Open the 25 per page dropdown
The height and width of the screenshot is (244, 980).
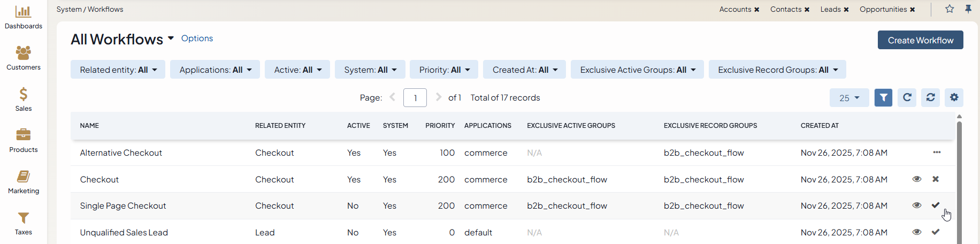coord(849,98)
